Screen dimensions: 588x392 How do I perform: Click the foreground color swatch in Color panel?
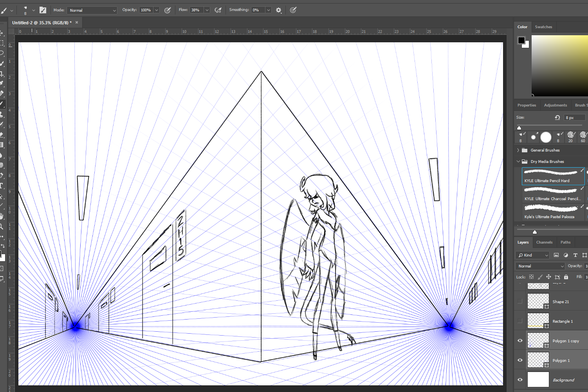(x=521, y=40)
